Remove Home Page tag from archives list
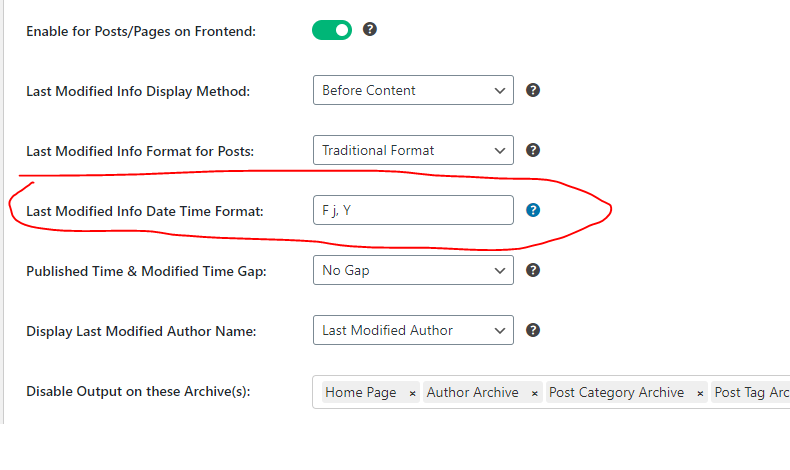The image size is (790, 470). pyautogui.click(x=412, y=393)
